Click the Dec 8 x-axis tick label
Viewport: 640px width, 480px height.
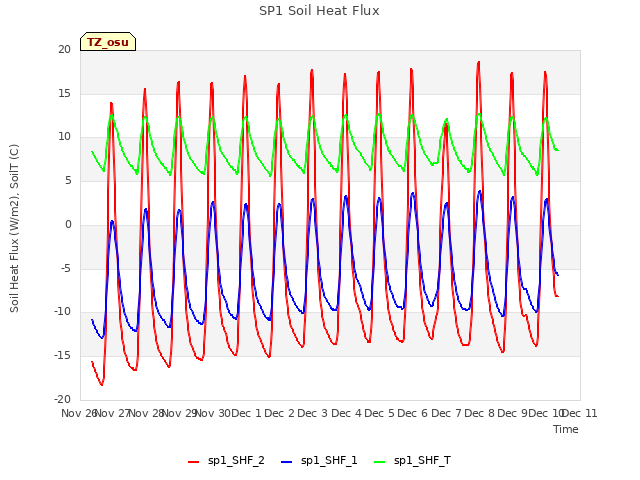click(x=480, y=413)
